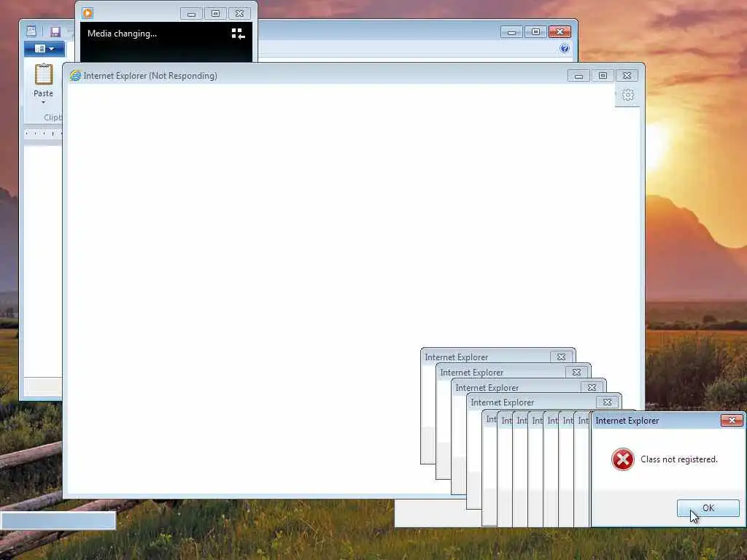The width and height of the screenshot is (747, 560).
Task: Close the Class not registered error dialog
Action: pyautogui.click(x=731, y=420)
